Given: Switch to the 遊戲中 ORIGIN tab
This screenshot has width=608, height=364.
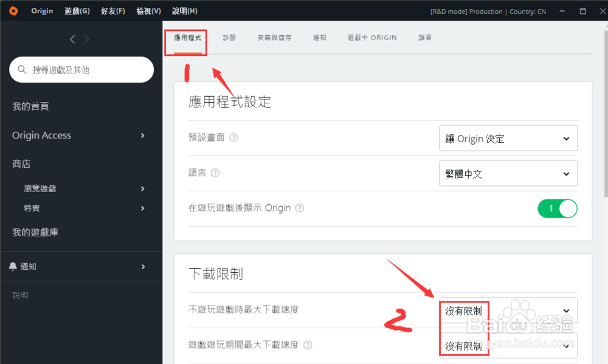Looking at the screenshot, I should (x=372, y=38).
